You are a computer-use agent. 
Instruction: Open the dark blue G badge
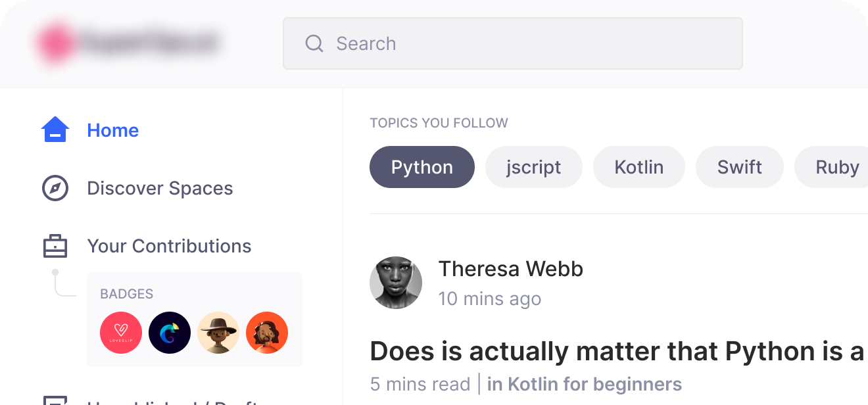(170, 333)
